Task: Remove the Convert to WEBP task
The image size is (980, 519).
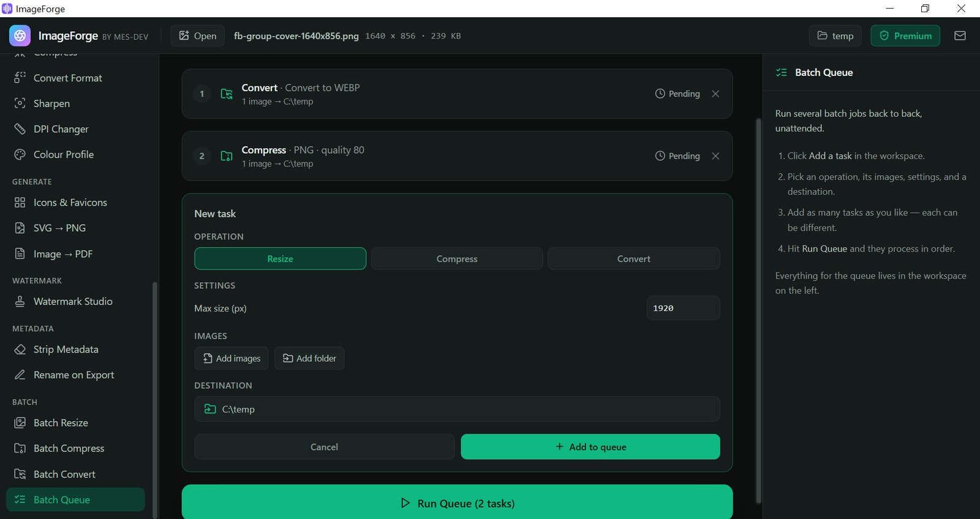Action: pyautogui.click(x=715, y=94)
